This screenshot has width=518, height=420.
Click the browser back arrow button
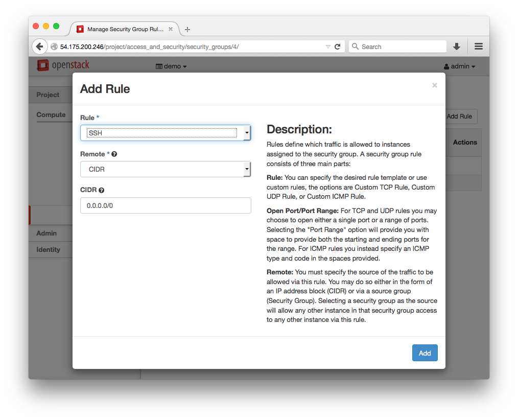tap(39, 46)
